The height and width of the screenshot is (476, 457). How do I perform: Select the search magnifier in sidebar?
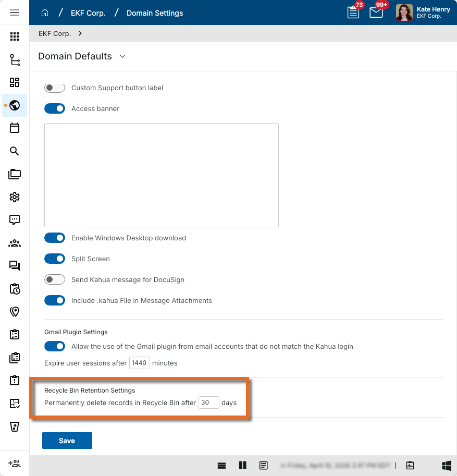15,151
